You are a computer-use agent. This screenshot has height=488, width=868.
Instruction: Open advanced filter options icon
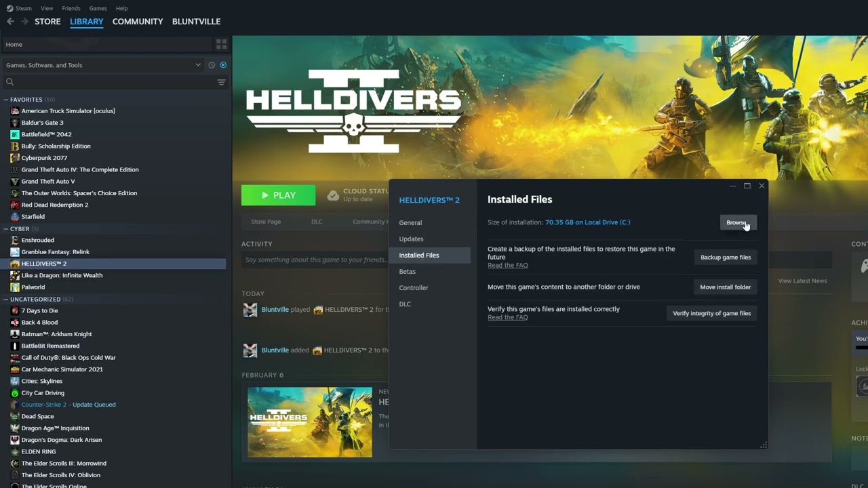[221, 82]
